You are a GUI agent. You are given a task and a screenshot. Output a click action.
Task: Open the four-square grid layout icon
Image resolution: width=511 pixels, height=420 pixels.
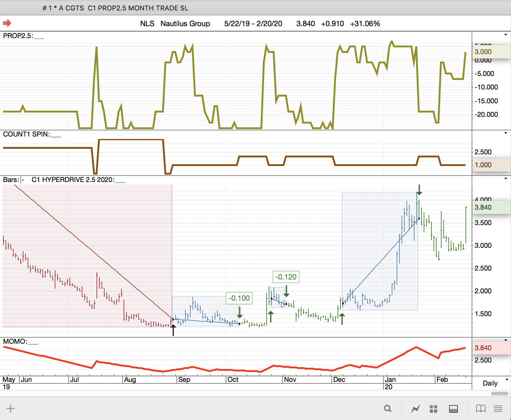click(x=434, y=409)
